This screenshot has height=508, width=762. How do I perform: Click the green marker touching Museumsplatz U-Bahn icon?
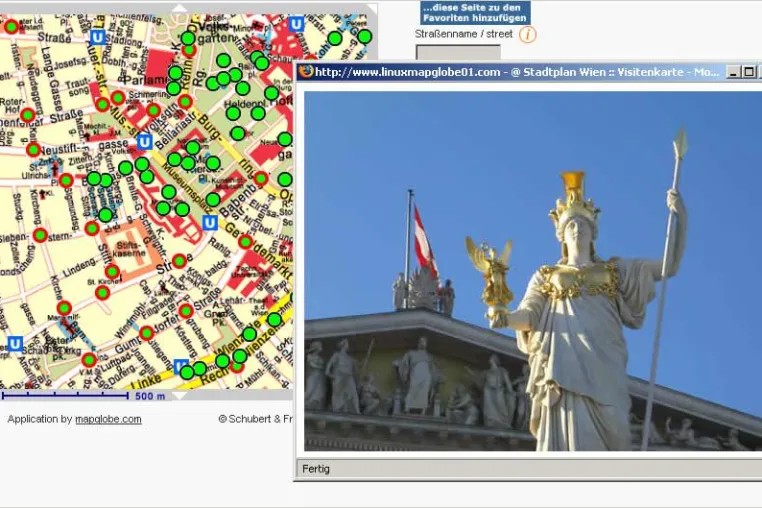[213, 199]
